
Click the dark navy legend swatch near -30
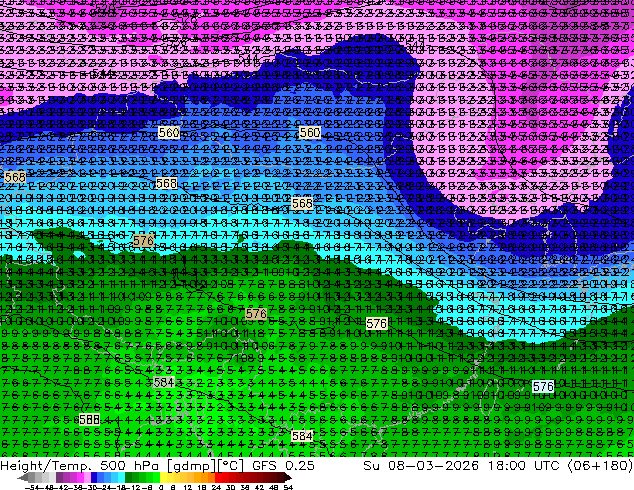[94, 478]
